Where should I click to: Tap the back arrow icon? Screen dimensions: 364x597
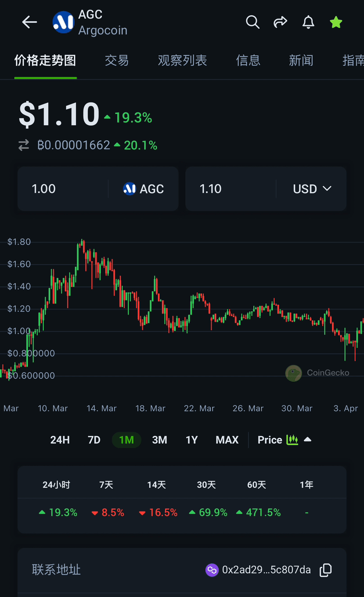tap(29, 22)
